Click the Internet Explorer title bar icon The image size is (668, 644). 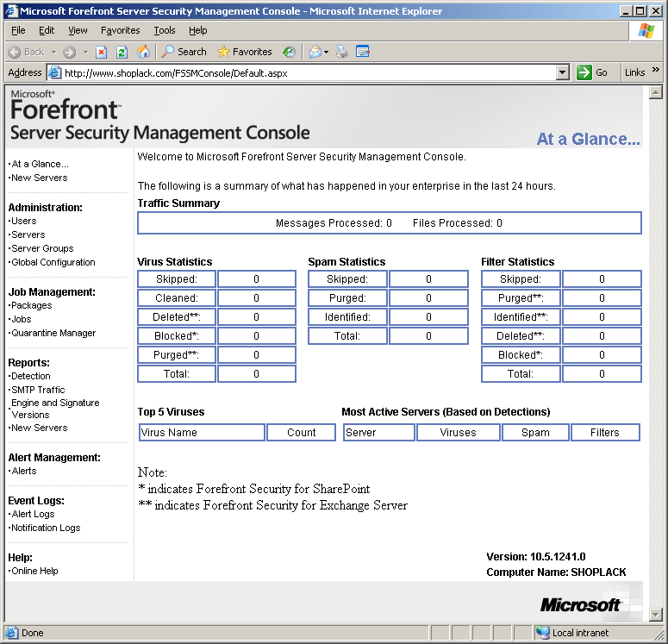pyautogui.click(x=10, y=11)
